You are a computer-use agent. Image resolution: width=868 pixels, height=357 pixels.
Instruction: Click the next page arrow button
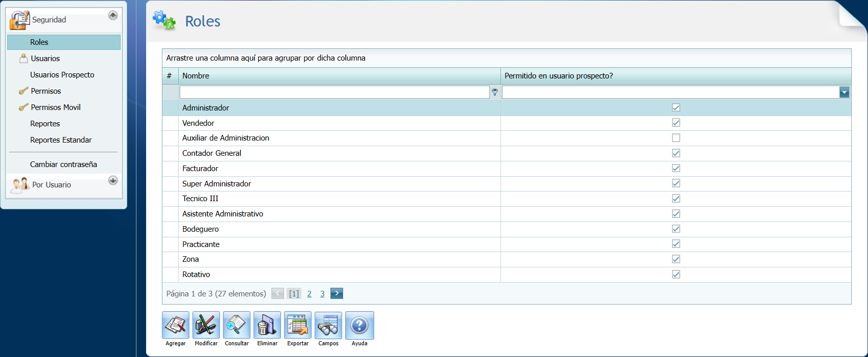tap(337, 293)
